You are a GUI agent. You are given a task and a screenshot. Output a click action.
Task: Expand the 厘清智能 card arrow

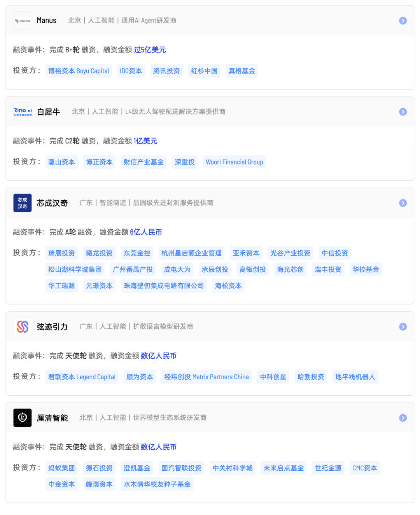[x=403, y=418]
